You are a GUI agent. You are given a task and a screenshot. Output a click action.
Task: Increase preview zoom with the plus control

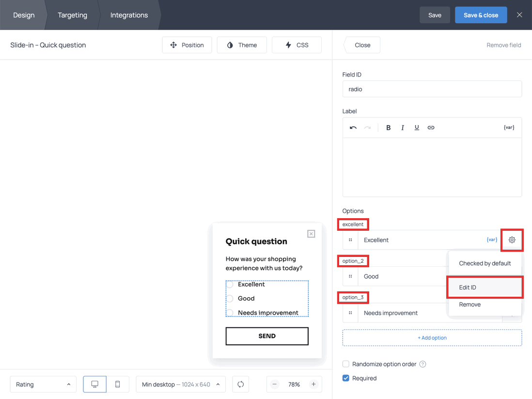(x=314, y=384)
